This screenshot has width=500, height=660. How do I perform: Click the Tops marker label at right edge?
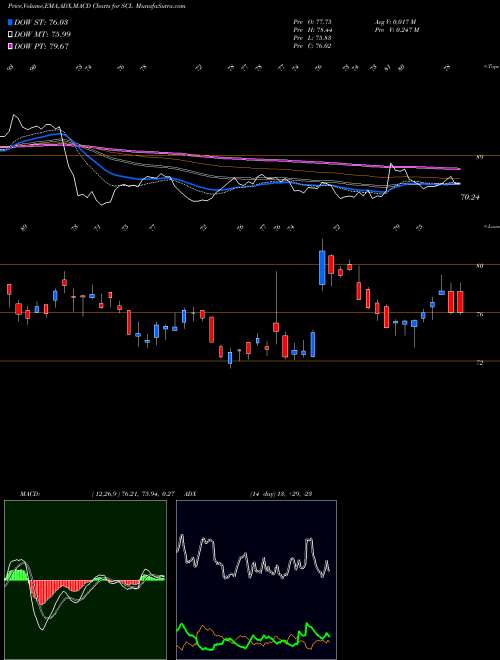tap(491, 67)
